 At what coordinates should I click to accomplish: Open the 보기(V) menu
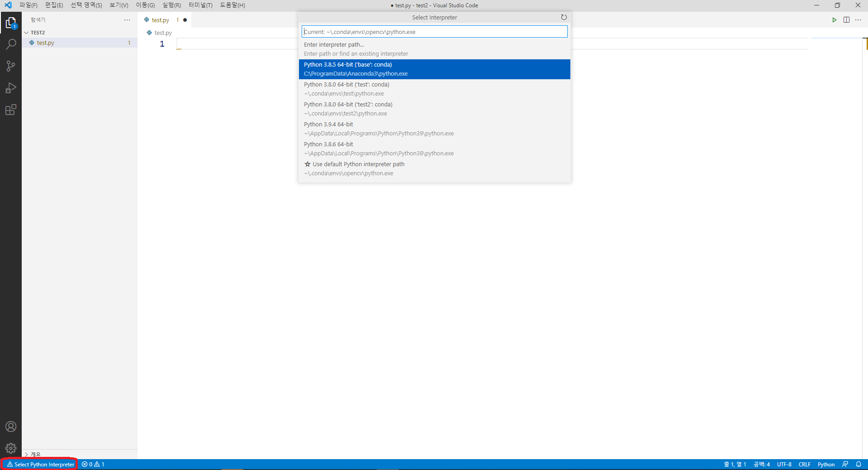[119, 5]
